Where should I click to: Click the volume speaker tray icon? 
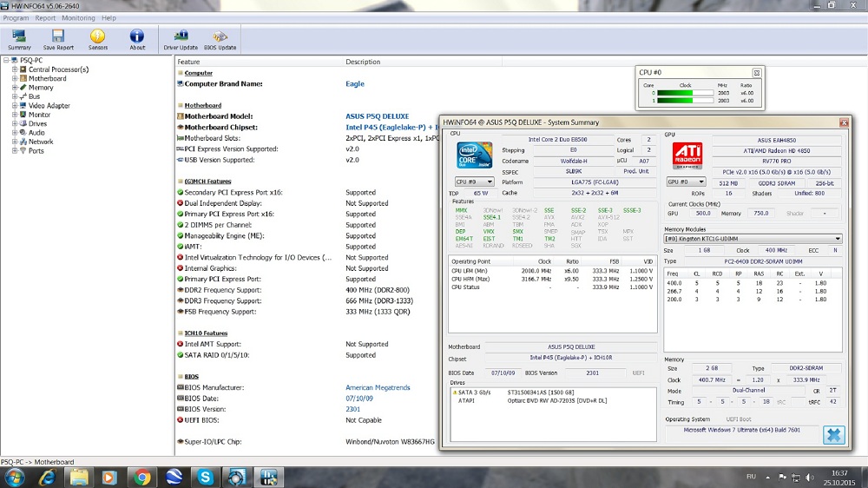[810, 477]
